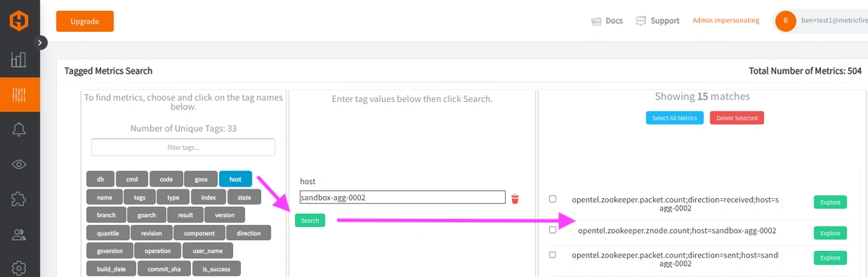Click the Support chat icon
The height and width of the screenshot is (277, 868).
[x=641, y=21]
